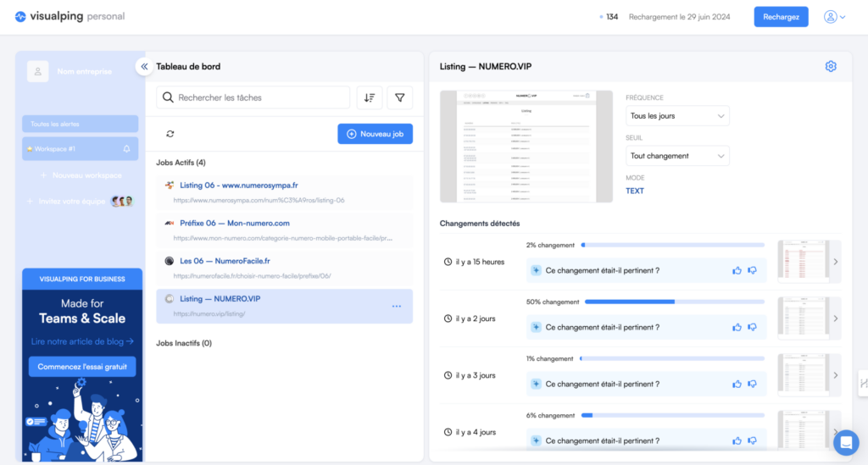Open the chat support bubble icon

click(846, 442)
